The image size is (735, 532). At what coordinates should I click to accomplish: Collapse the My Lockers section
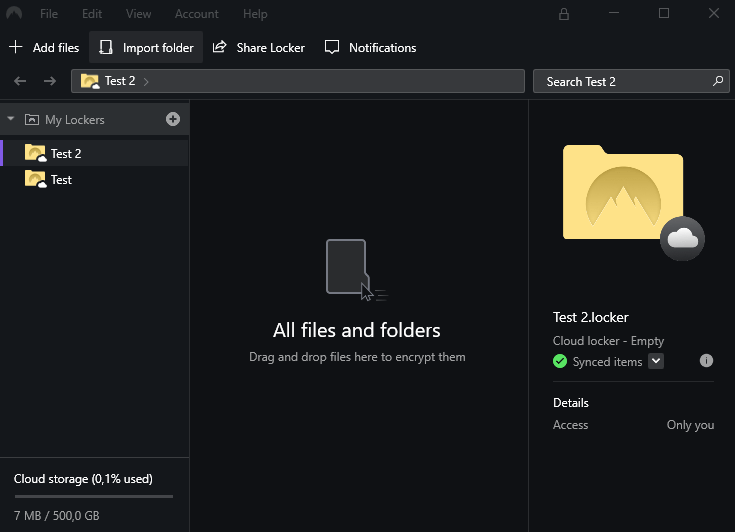pos(11,119)
